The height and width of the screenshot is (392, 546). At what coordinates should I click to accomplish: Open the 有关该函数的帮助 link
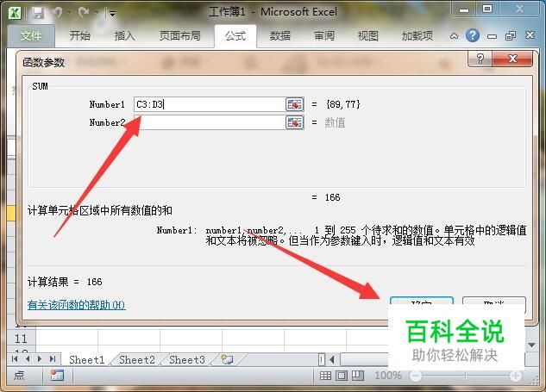coord(76,305)
